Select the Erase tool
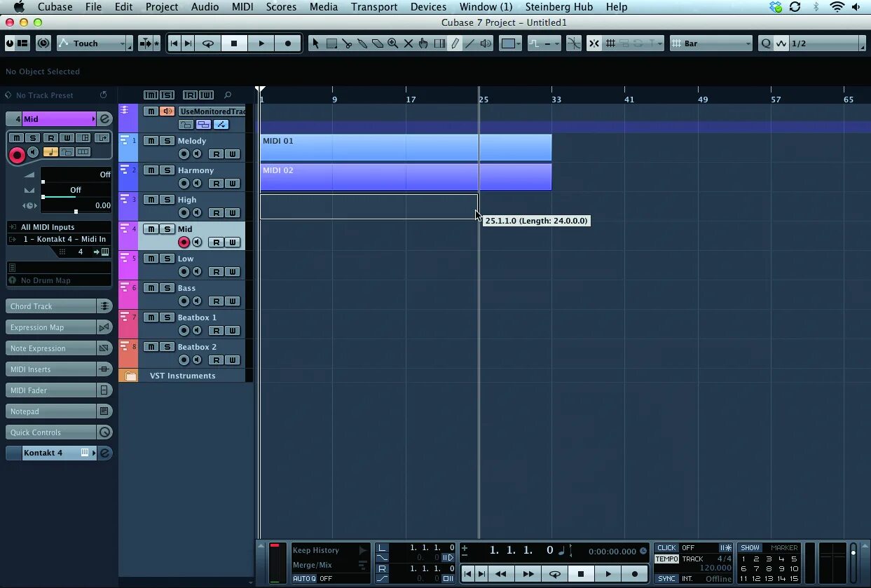The height and width of the screenshot is (588, 871). click(378, 43)
